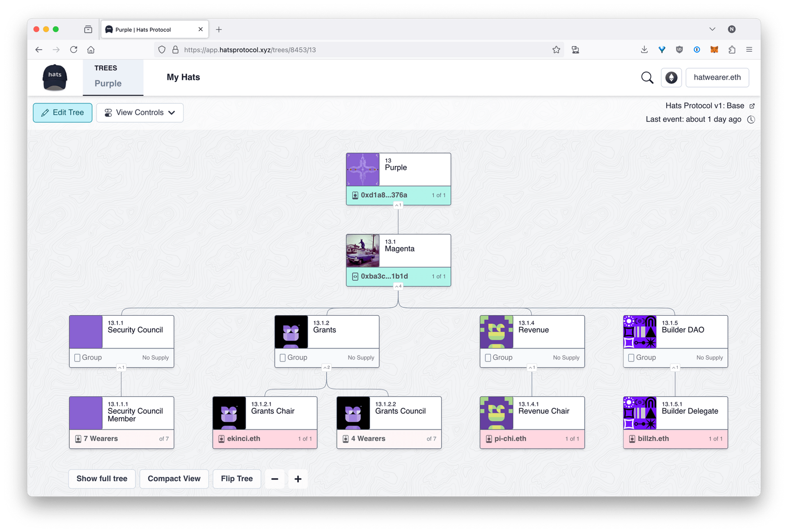The width and height of the screenshot is (788, 532).
Task: Zoom in using the plus control
Action: (298, 479)
